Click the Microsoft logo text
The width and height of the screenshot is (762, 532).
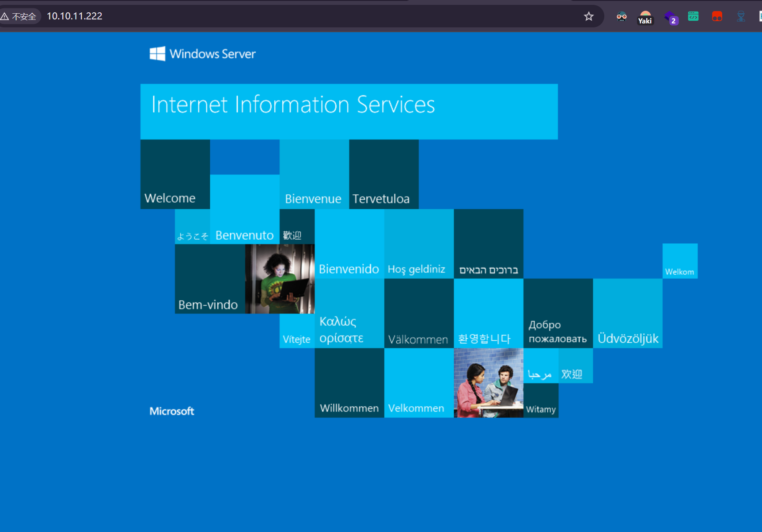coord(172,411)
